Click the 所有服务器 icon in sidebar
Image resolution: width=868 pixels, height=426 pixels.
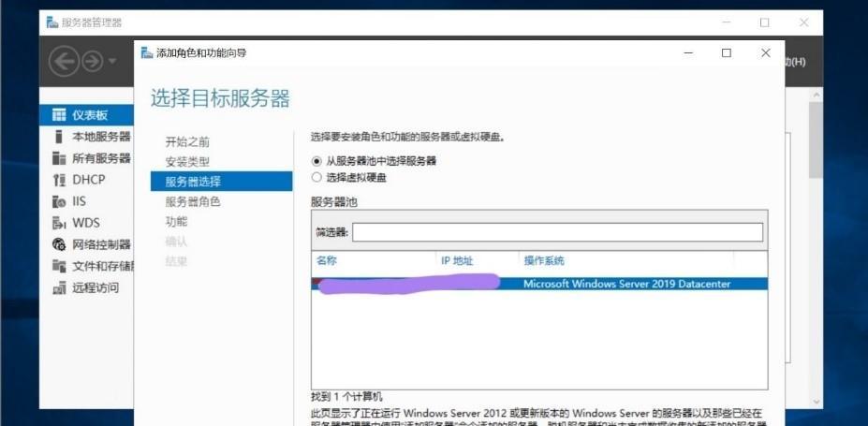59,158
